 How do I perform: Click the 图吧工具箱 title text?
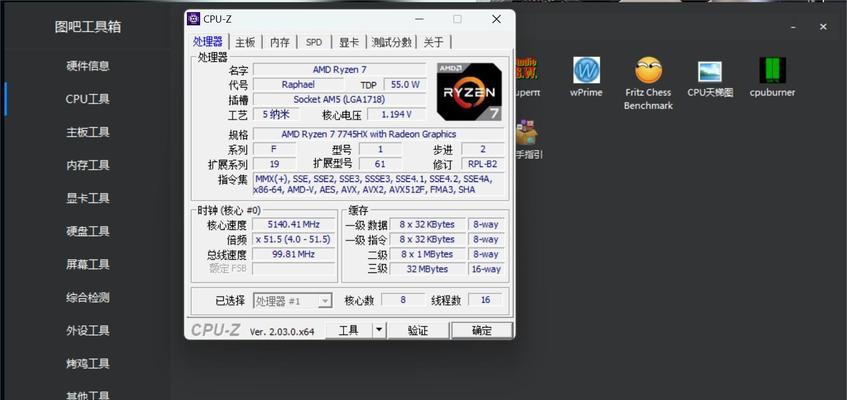click(88, 26)
